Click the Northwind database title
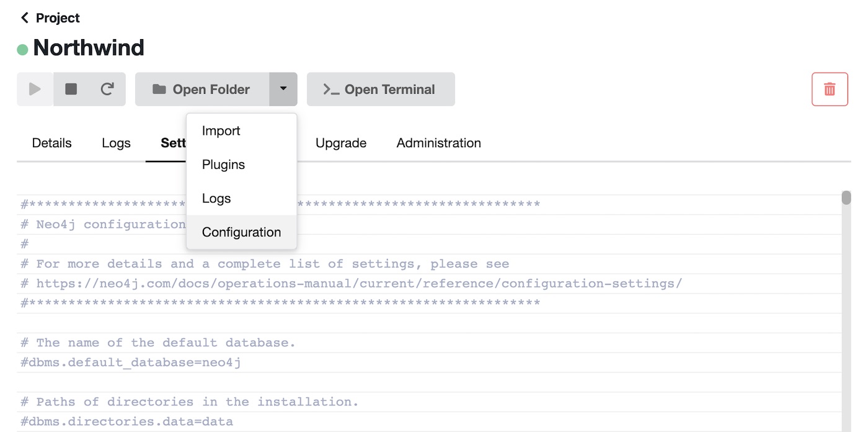 coord(89,48)
